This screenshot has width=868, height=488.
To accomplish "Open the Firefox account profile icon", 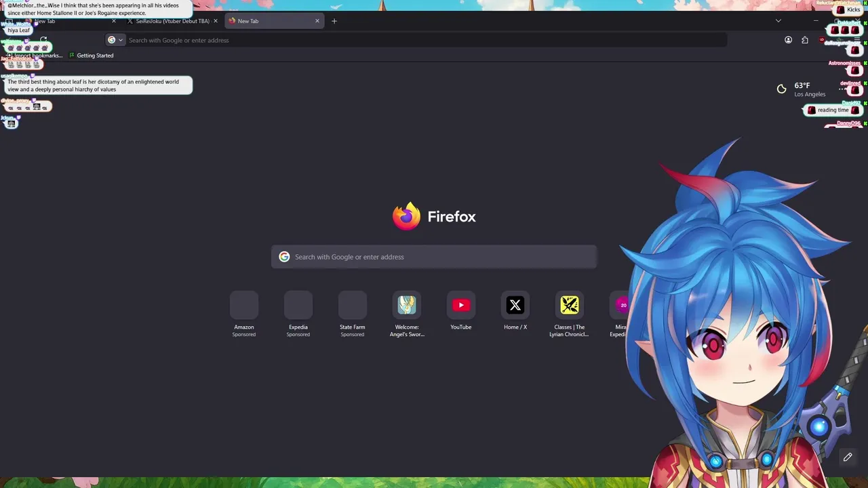I will pos(788,40).
